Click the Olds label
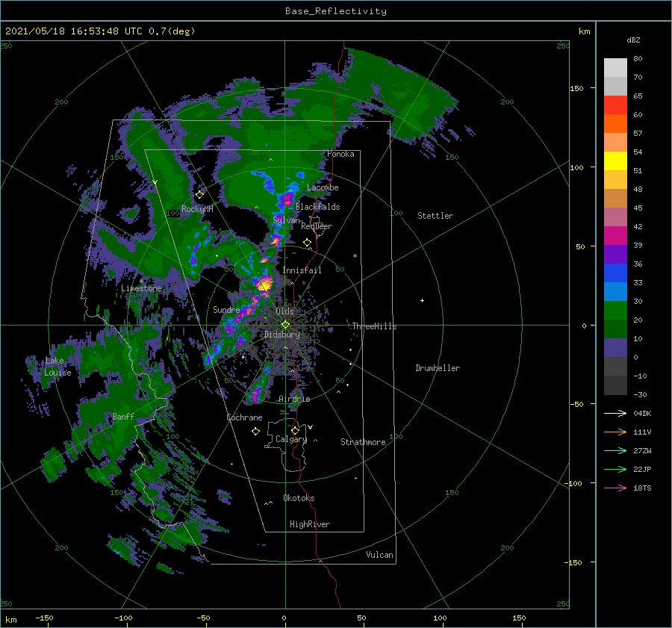This screenshot has width=672, height=628. [x=284, y=311]
